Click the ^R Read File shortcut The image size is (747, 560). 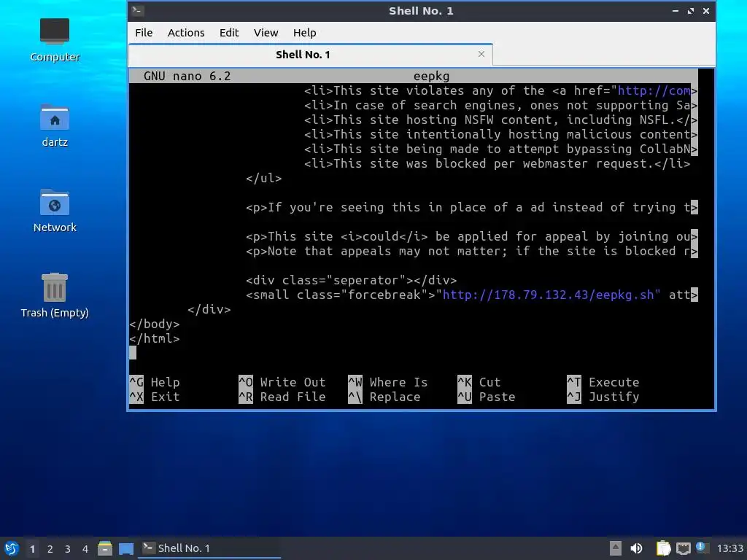click(282, 397)
